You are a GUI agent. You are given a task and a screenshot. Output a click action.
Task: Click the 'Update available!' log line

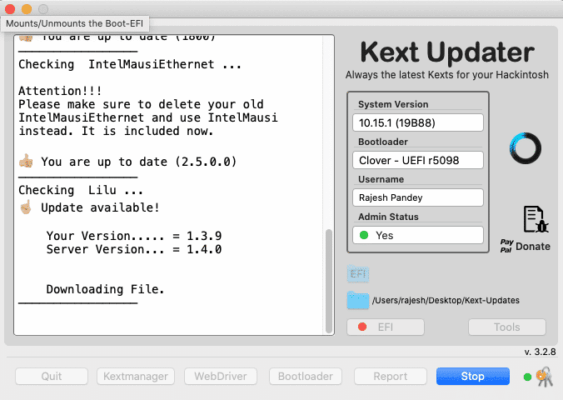pyautogui.click(x=100, y=208)
